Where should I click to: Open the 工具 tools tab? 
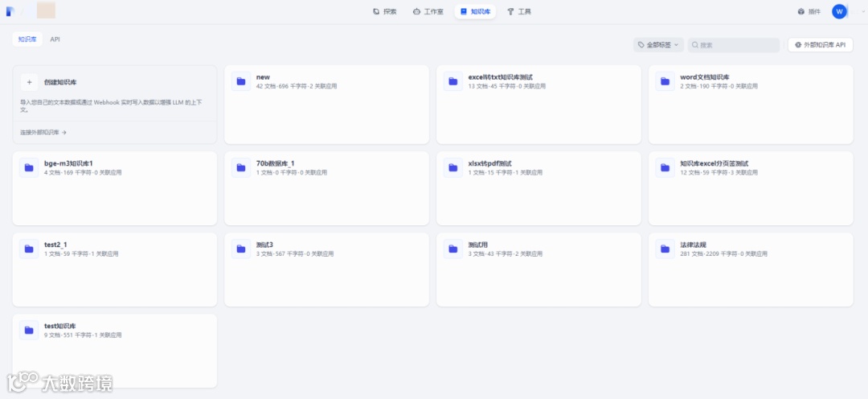click(518, 11)
